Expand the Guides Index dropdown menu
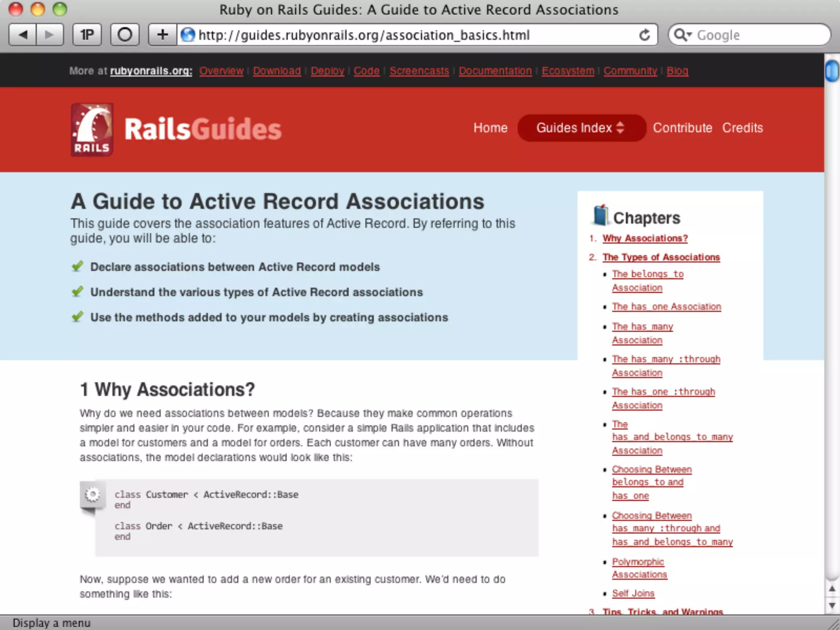Screen dimensions: 840x630 [581, 128]
